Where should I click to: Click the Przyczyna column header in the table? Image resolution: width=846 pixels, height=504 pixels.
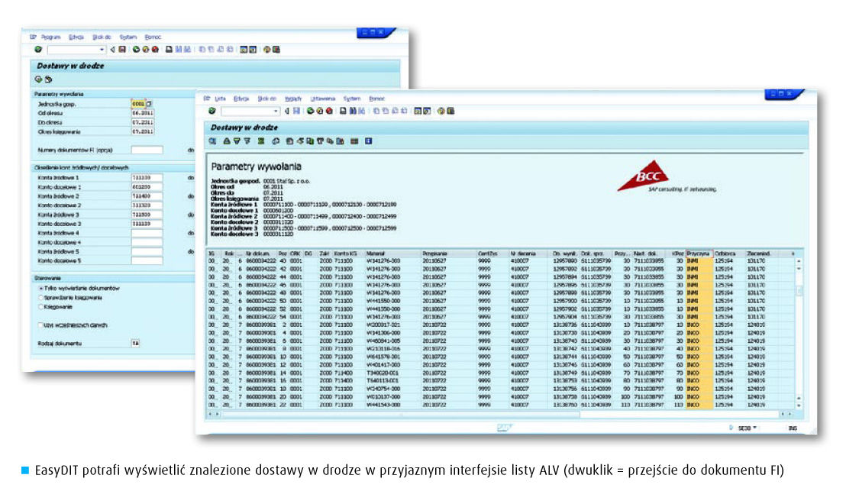[698, 252]
